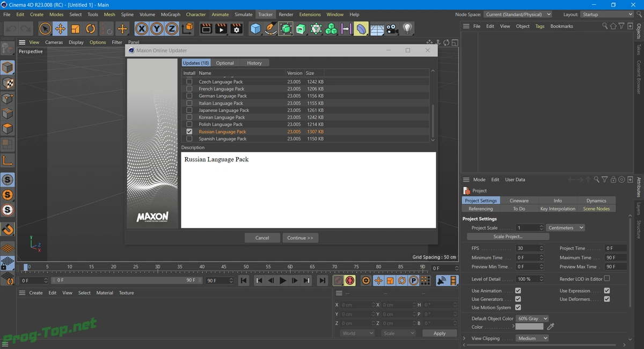644x349 pixels.
Task: Check the Spanish Language Pack box
Action: [x=189, y=138]
